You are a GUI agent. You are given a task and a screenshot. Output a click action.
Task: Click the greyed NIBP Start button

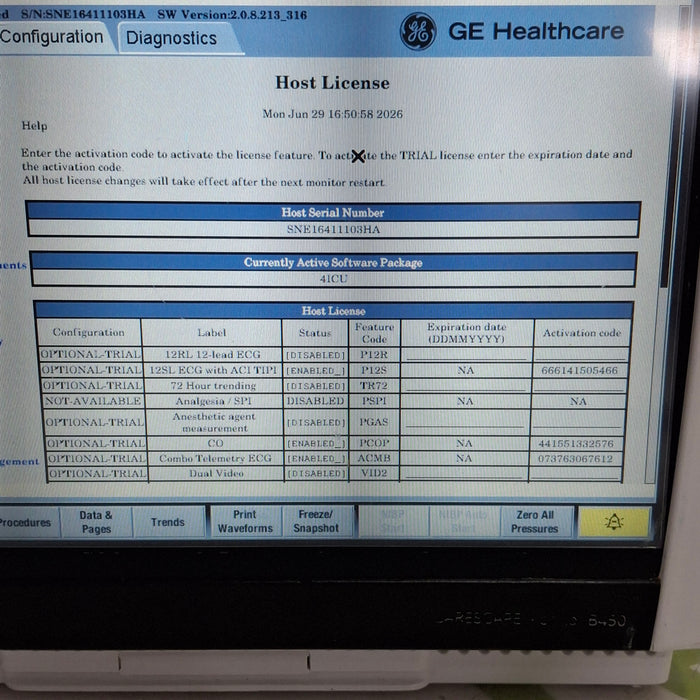(x=393, y=521)
